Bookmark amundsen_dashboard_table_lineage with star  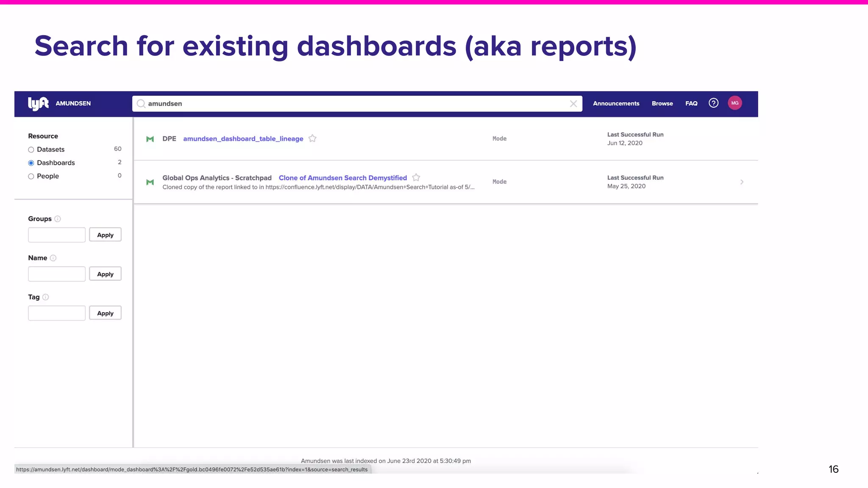[x=312, y=139]
